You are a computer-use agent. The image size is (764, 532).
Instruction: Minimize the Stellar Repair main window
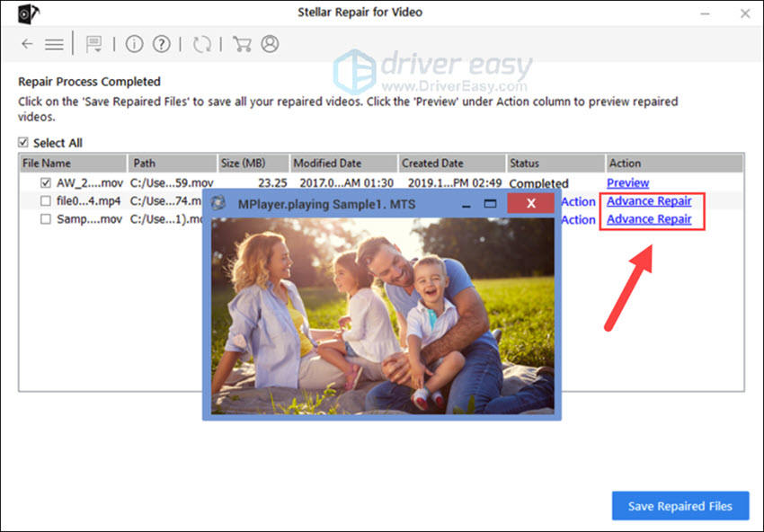[705, 13]
